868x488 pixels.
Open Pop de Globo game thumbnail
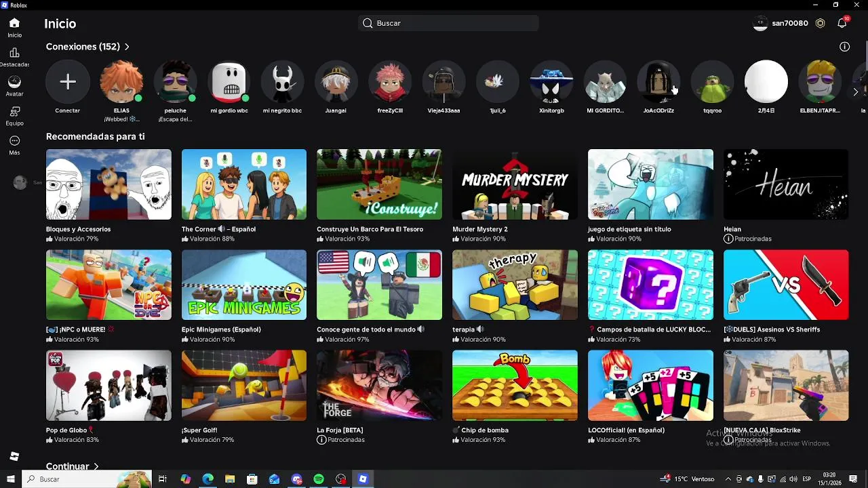[108, 386]
